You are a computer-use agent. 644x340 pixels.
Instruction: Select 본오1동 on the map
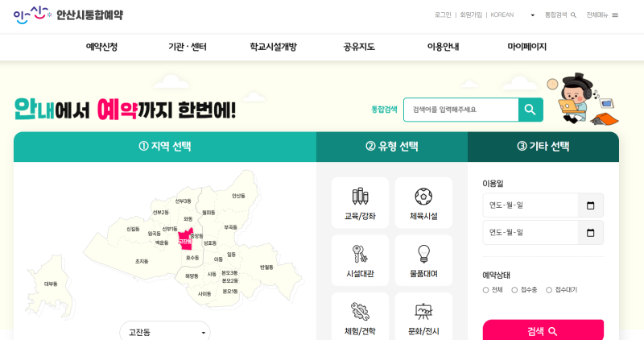coord(230,292)
